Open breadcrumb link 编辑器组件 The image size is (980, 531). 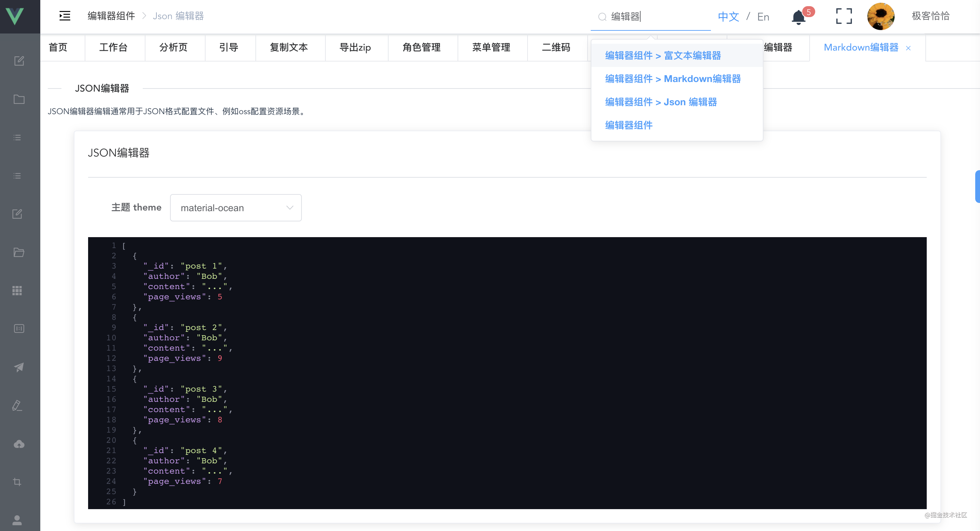(x=111, y=16)
